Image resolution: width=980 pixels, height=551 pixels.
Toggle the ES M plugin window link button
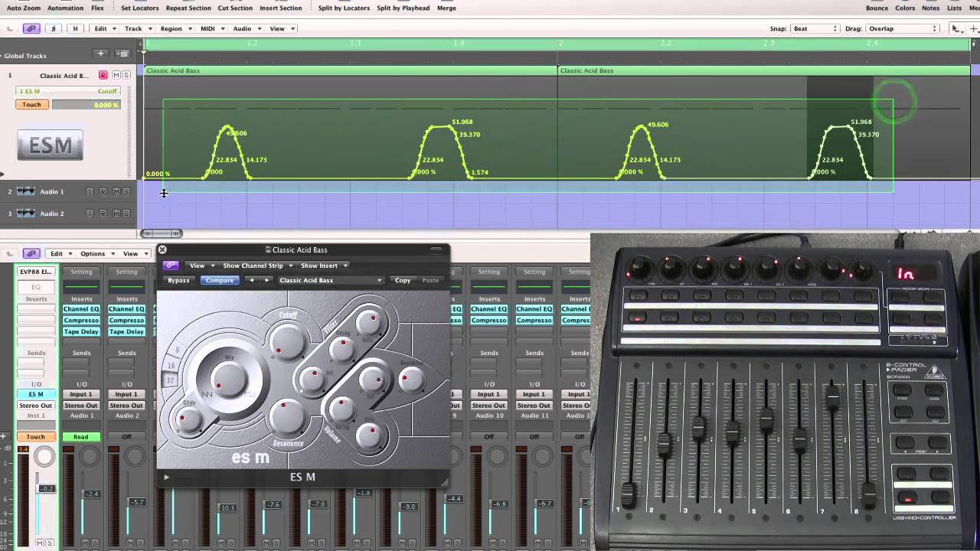[x=171, y=266]
